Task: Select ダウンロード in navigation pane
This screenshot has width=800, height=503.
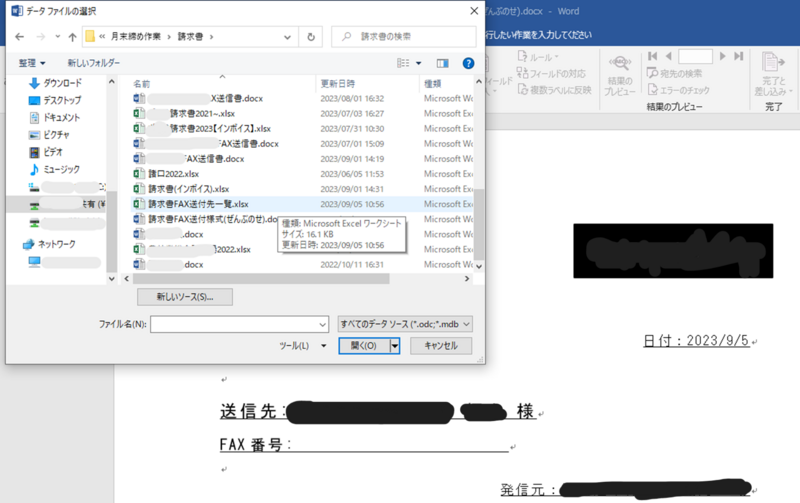Action: click(55, 83)
